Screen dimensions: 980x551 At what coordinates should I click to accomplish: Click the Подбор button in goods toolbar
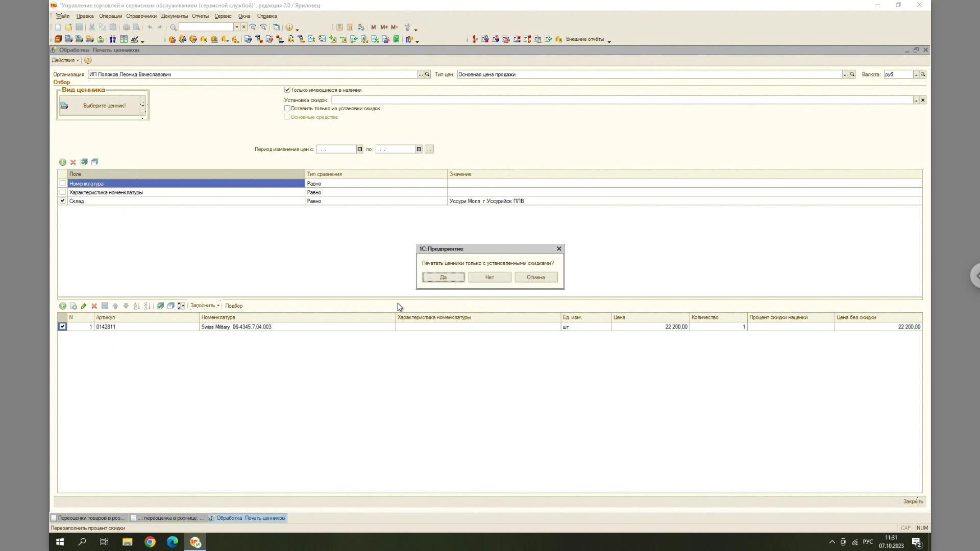[x=234, y=306]
